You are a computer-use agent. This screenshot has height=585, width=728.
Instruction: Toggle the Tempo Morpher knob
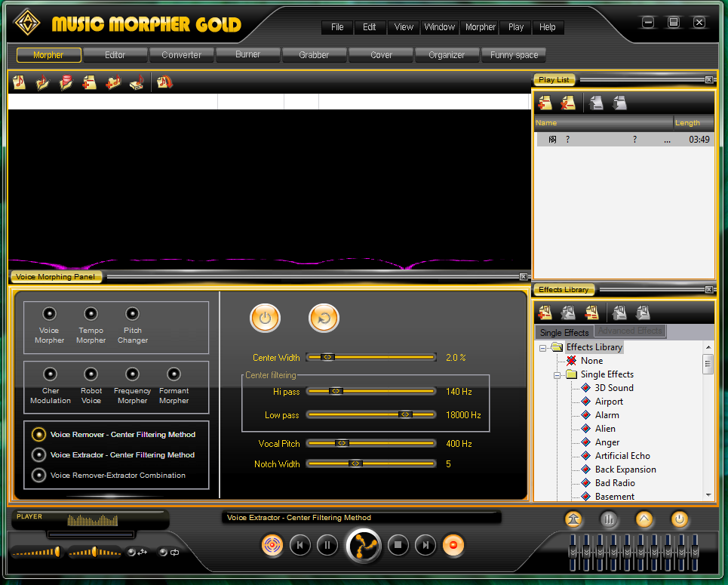91,314
